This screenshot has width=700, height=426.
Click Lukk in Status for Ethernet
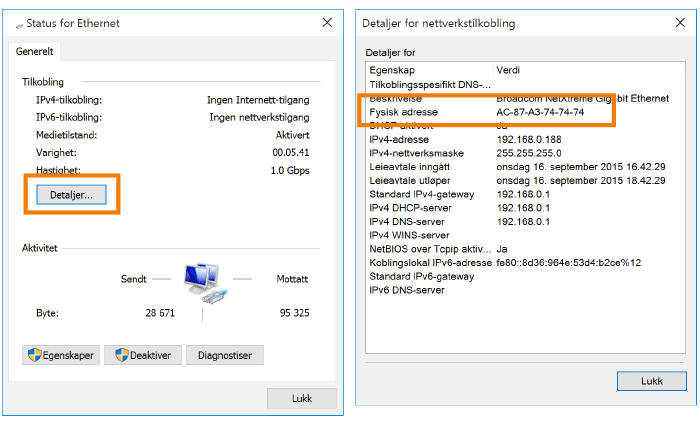[x=301, y=398]
